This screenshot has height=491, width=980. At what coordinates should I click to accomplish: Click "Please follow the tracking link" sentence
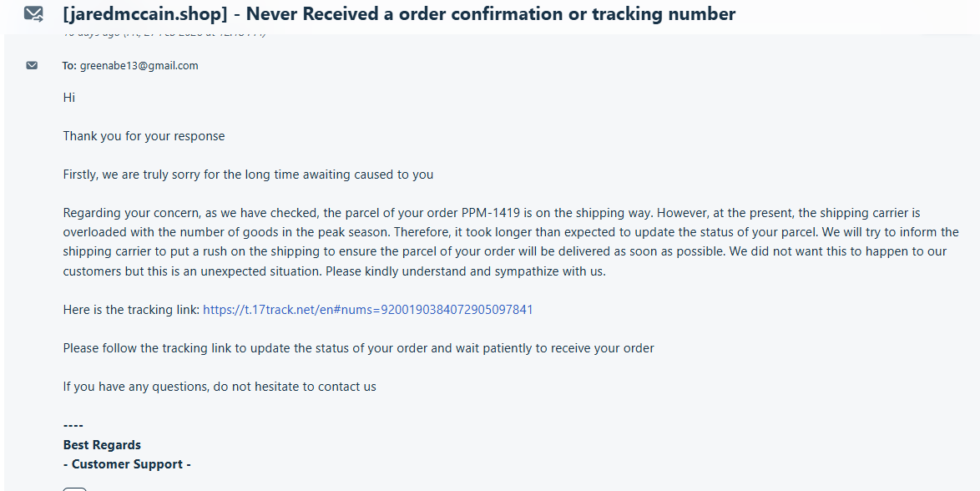(x=358, y=347)
